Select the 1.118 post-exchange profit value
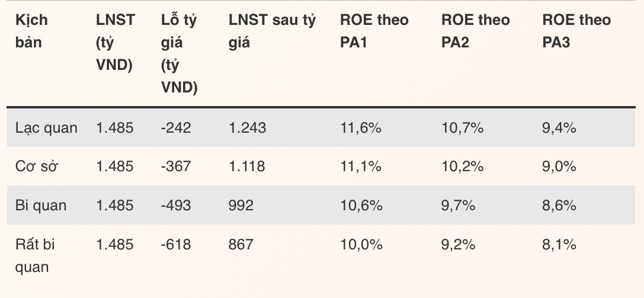Screen dimensions: 644x298 (x=248, y=166)
